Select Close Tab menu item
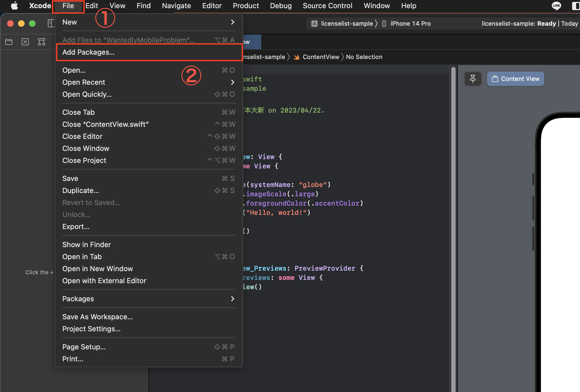The height and width of the screenshot is (392, 580). [149, 112]
